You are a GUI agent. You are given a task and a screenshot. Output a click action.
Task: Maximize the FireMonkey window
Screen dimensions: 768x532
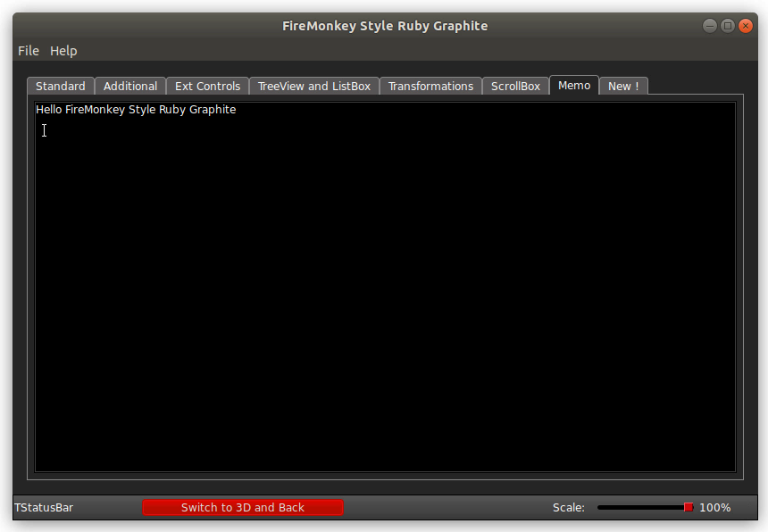coord(728,26)
